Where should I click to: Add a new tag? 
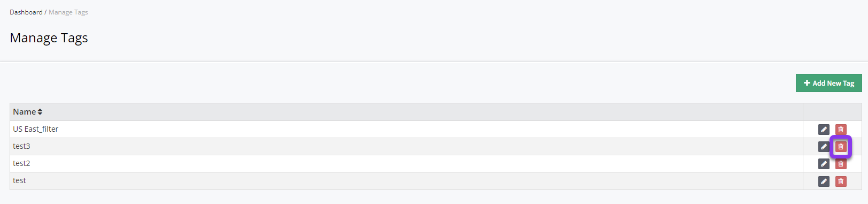click(828, 83)
